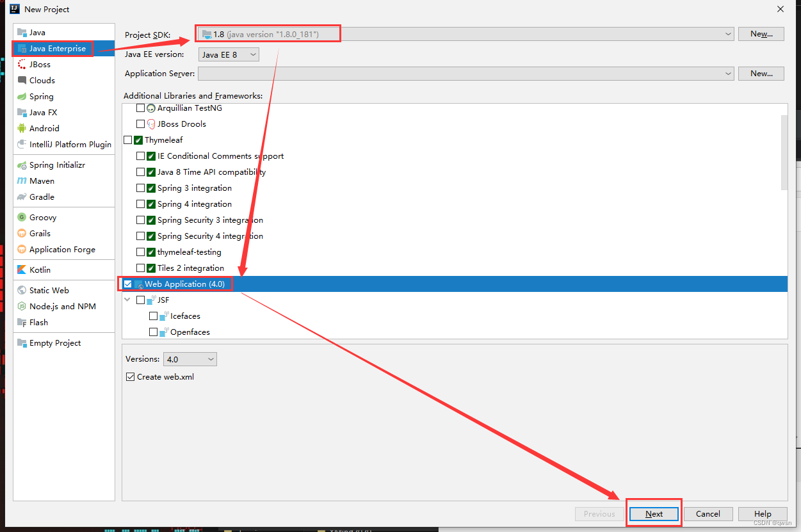Image resolution: width=801 pixels, height=532 pixels.
Task: Toggle IE Conditional Comments support checkbox
Action: coord(141,156)
